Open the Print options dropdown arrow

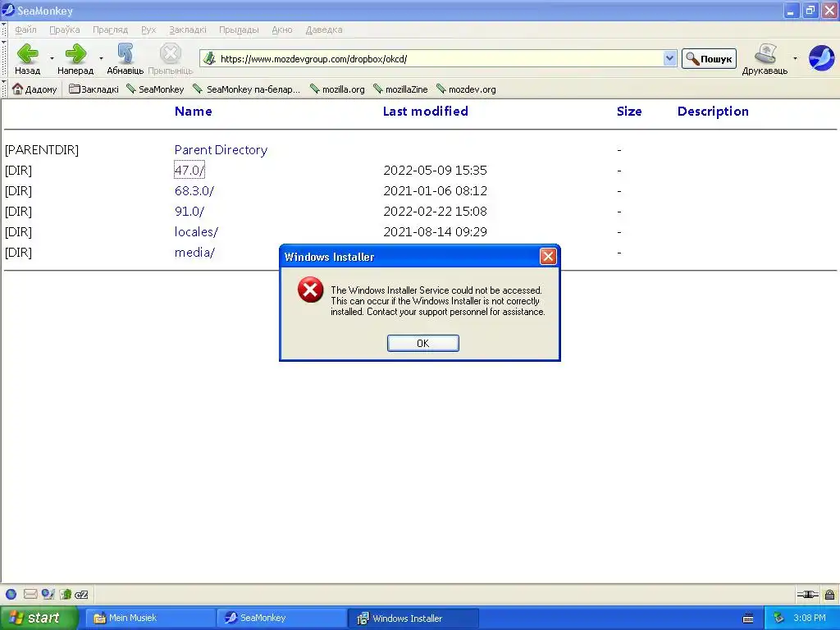tap(795, 58)
